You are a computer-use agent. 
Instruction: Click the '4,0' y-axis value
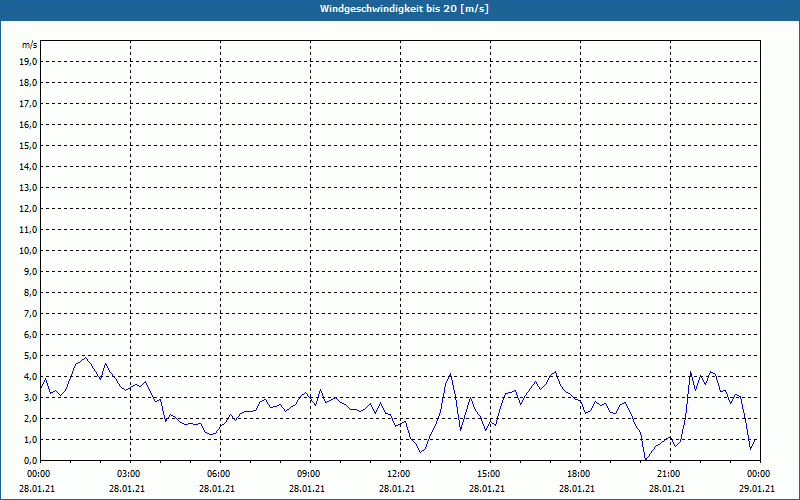(x=30, y=376)
